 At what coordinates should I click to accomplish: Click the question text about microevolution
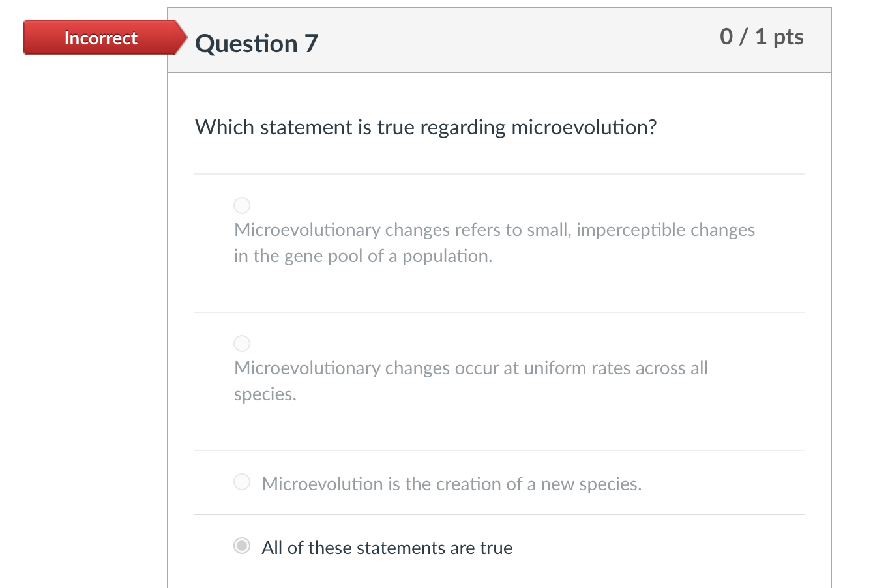(x=425, y=127)
